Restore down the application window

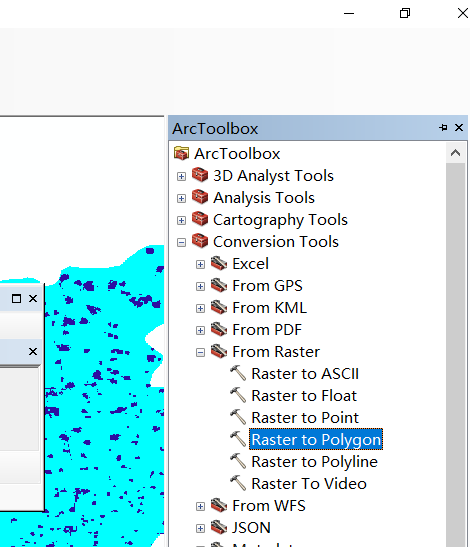(405, 13)
